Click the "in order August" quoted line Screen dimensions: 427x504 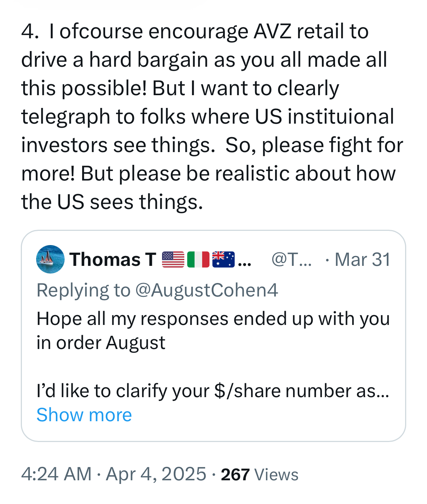(x=101, y=343)
